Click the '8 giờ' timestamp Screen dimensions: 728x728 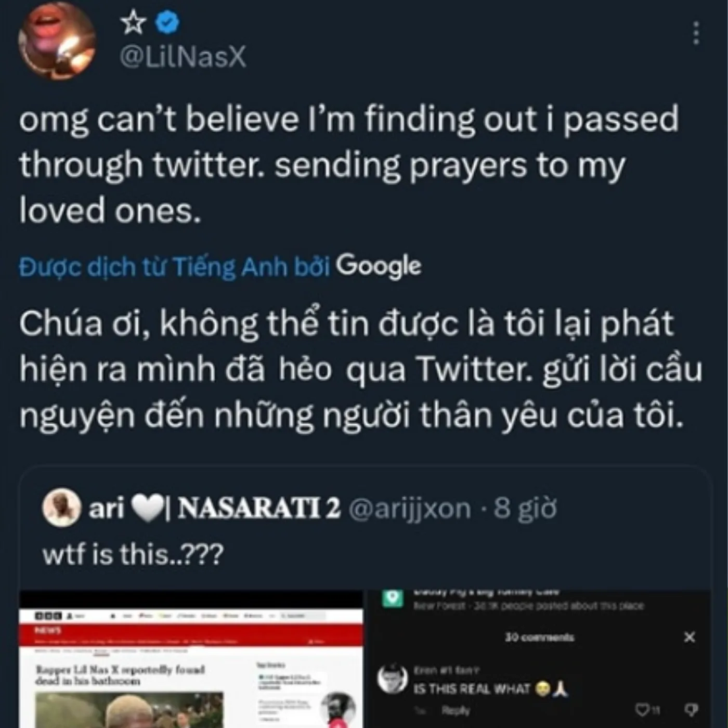point(525,509)
